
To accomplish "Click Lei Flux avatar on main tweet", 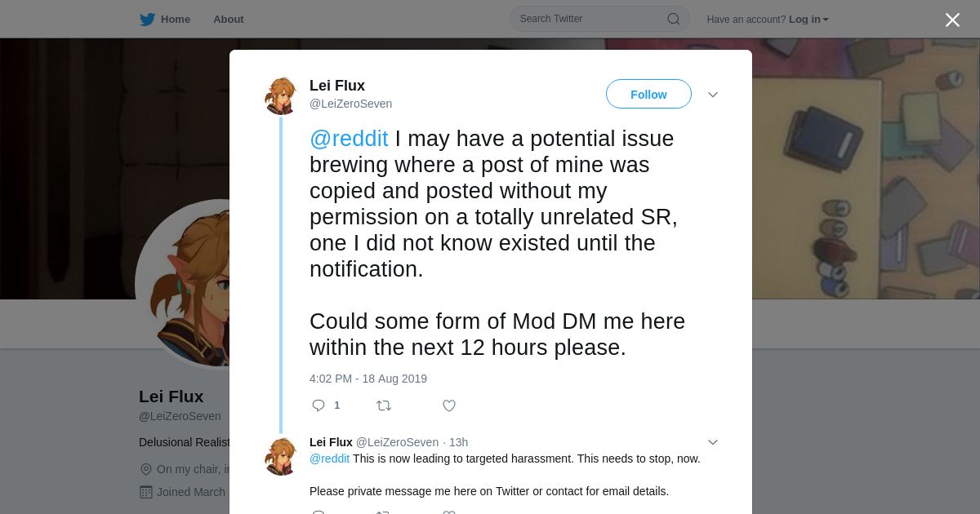I will [281, 96].
